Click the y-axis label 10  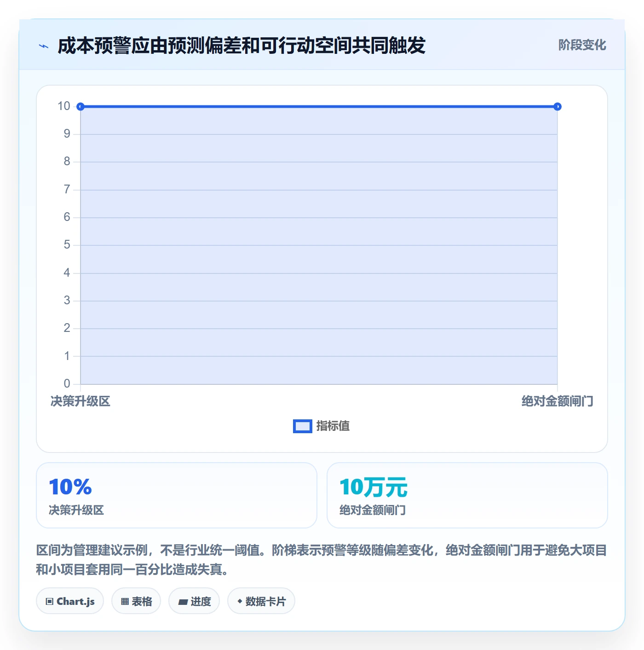64,106
